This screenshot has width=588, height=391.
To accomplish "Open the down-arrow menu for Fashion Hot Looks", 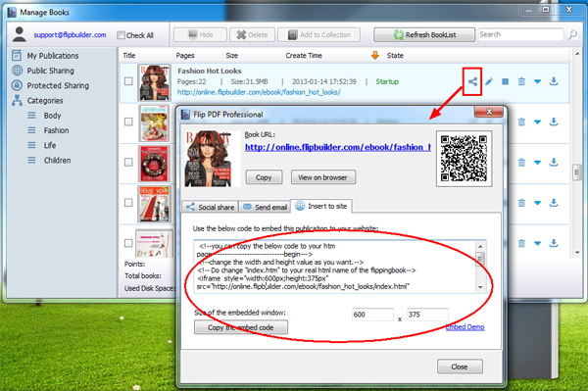I will click(537, 81).
